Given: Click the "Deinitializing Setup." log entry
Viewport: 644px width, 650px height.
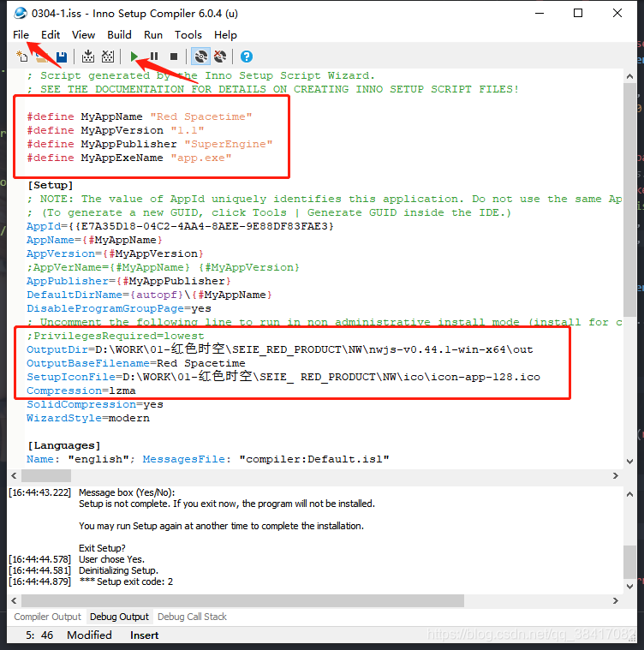Looking at the screenshot, I should tap(118, 570).
